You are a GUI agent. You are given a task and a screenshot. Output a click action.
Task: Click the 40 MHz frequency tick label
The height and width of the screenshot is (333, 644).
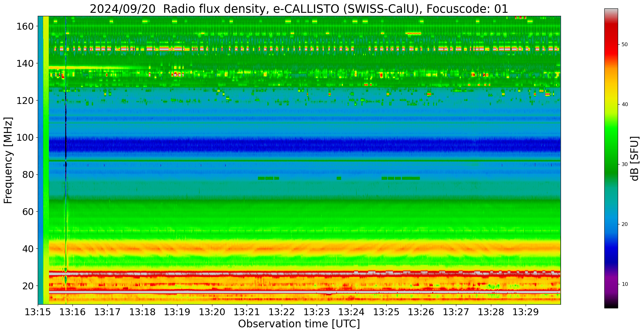click(28, 249)
